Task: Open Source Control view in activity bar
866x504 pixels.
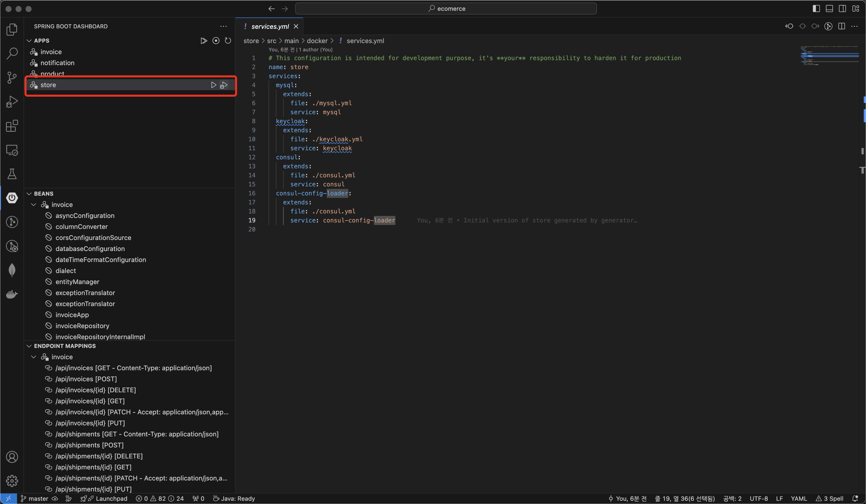Action: click(x=12, y=78)
